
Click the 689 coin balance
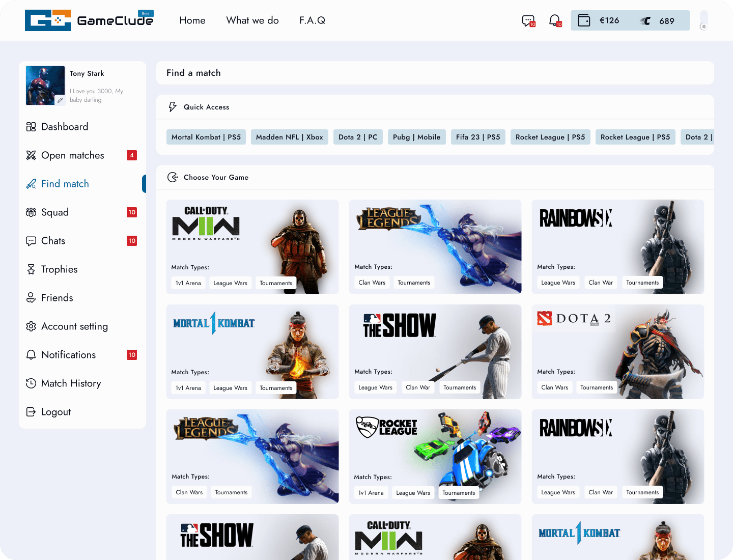coord(667,21)
